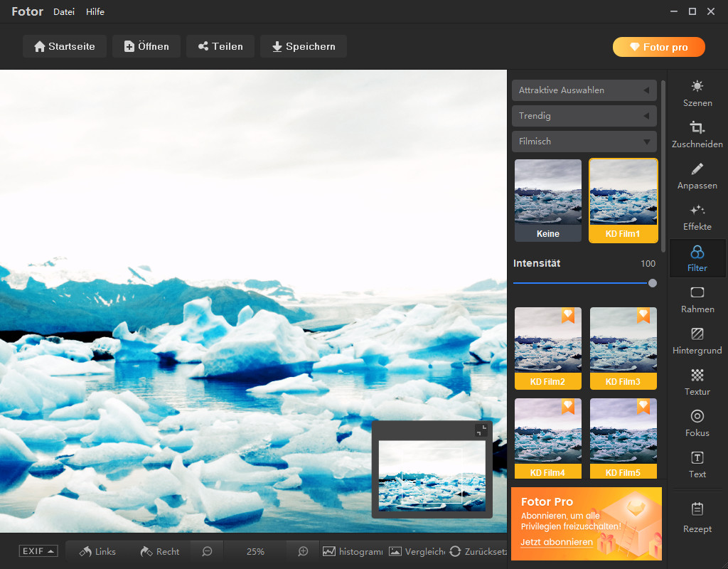Select the Zuschneiden tool
This screenshot has width=728, height=569.
(697, 135)
